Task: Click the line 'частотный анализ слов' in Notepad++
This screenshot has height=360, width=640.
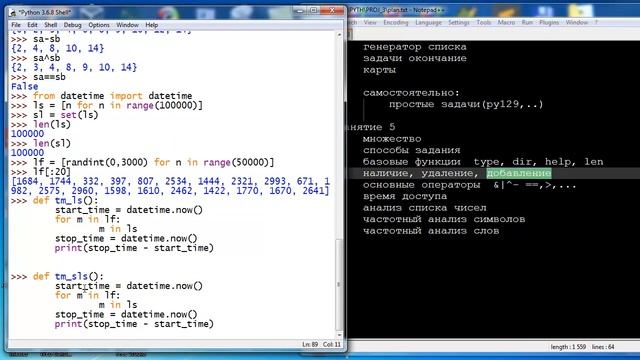Action: 431,231
